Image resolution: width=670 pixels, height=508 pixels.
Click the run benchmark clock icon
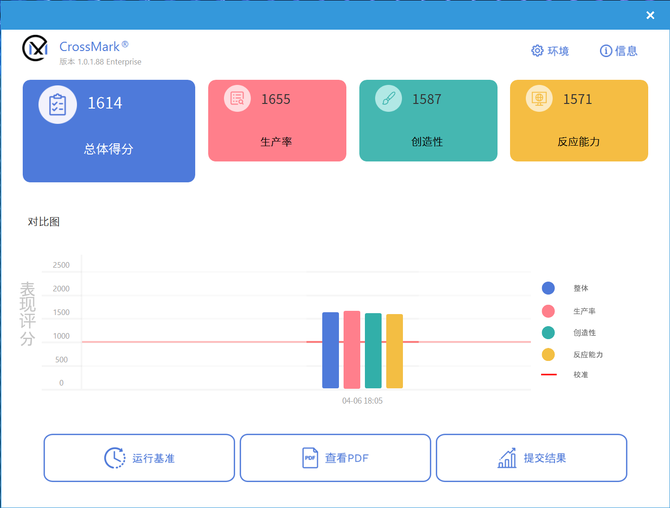click(x=115, y=458)
